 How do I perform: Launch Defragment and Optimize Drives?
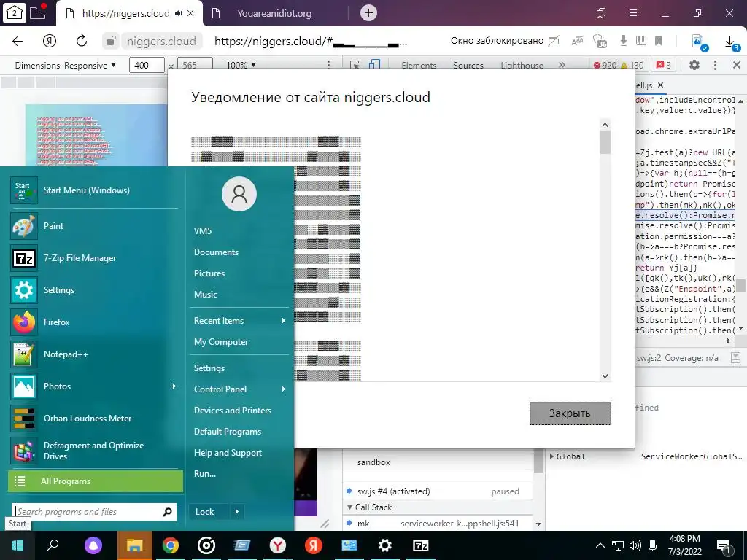(94, 451)
